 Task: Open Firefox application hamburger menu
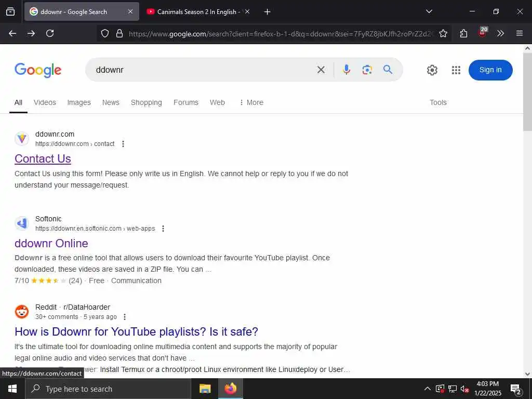(x=520, y=33)
